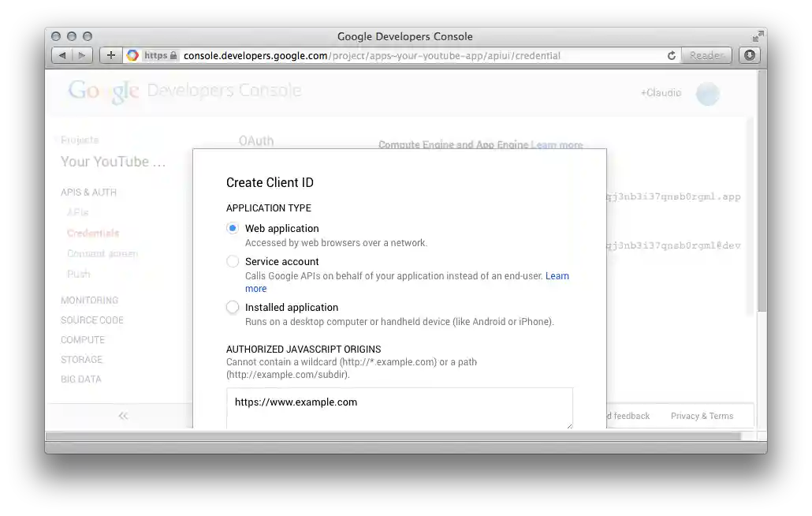Select the Service account application type
Viewport: 812px width, 516px height.
(x=233, y=260)
